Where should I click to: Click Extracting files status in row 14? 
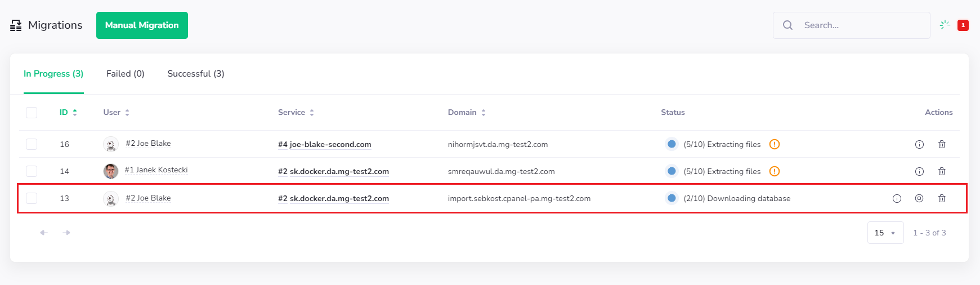(x=722, y=171)
